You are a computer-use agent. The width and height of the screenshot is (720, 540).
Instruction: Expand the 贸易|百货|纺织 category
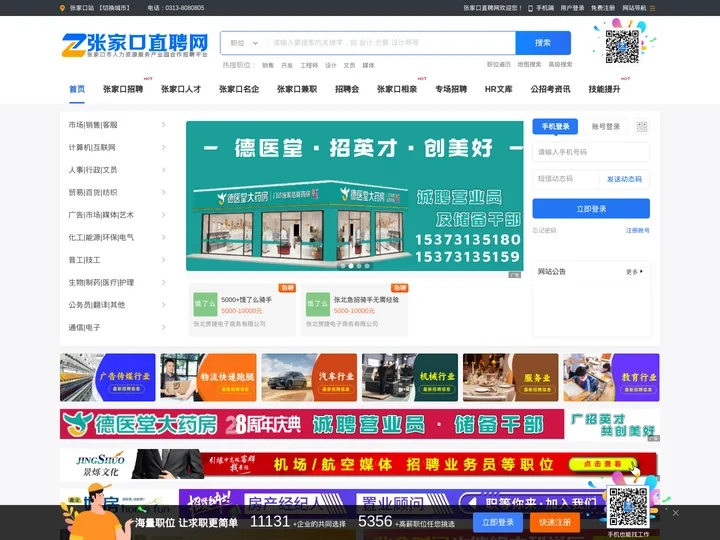click(117, 192)
